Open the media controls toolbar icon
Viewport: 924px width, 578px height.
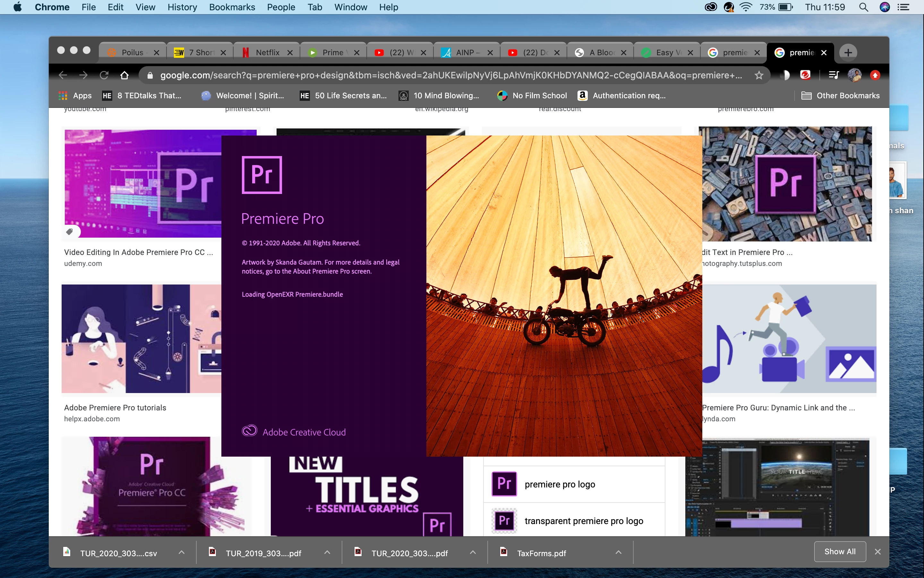coord(834,75)
